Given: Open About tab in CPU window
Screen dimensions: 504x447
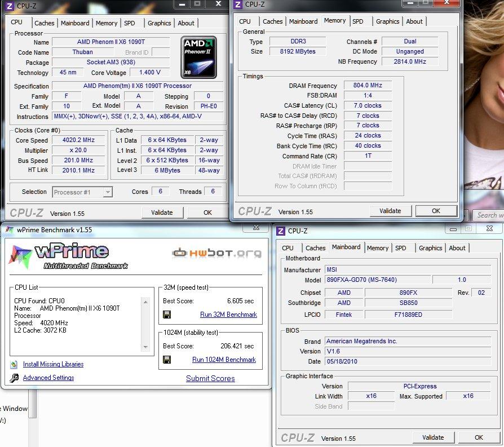Looking at the screenshot, I should coord(186,23).
